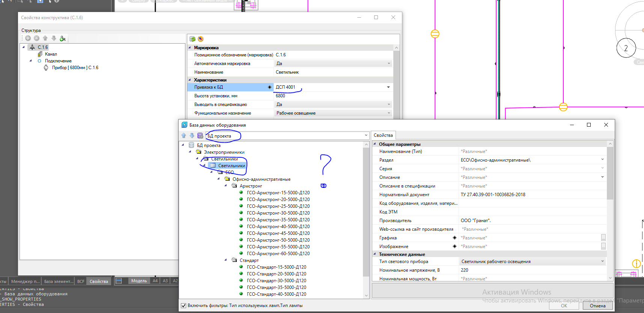Collapse the Технические данные section
This screenshot has width=644, height=313.
pyautogui.click(x=375, y=254)
